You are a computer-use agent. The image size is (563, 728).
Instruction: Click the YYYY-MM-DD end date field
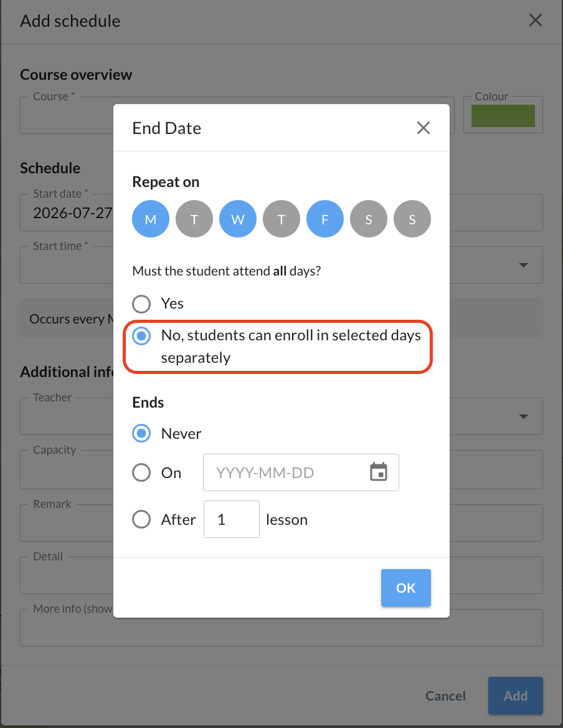pyautogui.click(x=301, y=472)
